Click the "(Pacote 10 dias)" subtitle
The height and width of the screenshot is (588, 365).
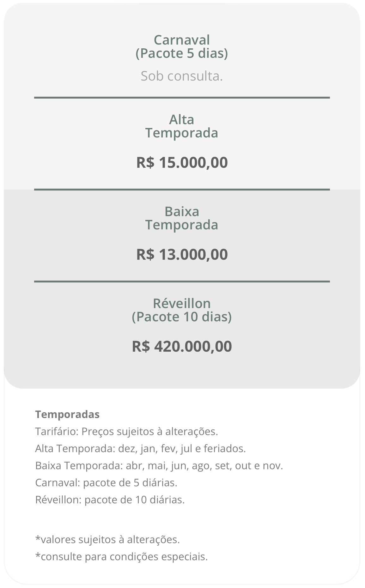coord(182,317)
